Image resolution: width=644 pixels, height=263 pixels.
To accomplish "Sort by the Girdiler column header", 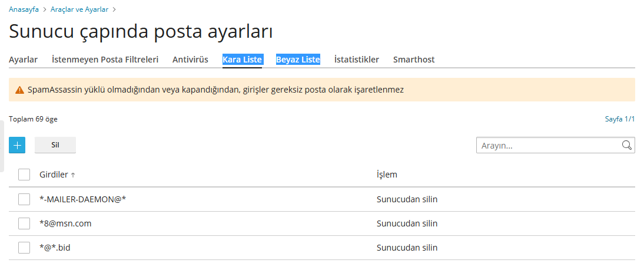I will tap(54, 175).
